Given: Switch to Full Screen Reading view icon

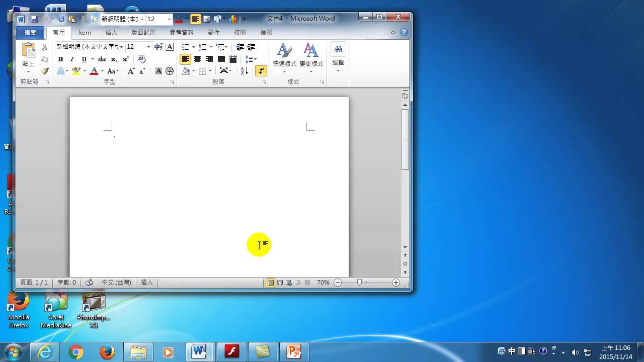Looking at the screenshot, I should pyautogui.click(x=280, y=283).
